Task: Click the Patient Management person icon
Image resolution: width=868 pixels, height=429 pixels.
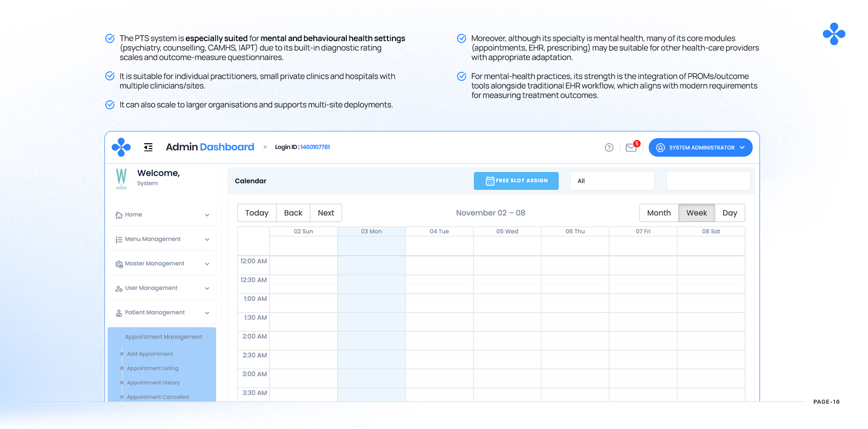Action: point(119,312)
